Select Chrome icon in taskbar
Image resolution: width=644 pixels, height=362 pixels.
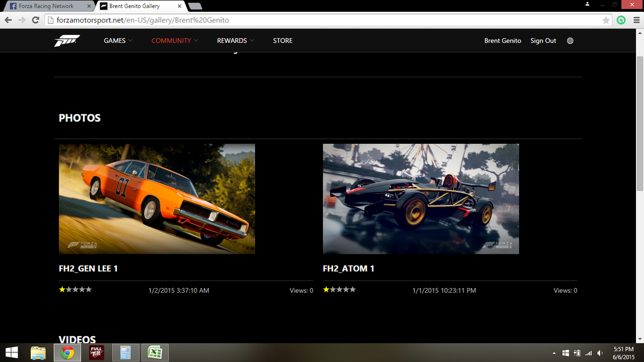pos(67,352)
